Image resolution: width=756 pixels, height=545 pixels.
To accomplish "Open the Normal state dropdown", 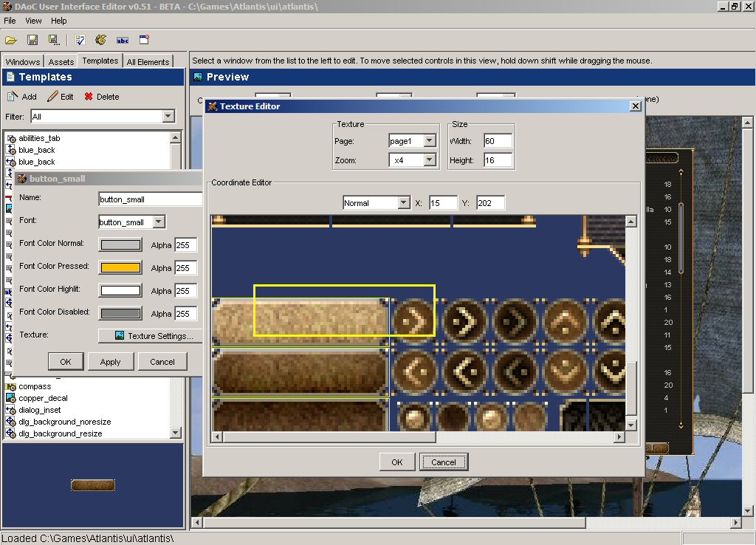I will click(404, 203).
